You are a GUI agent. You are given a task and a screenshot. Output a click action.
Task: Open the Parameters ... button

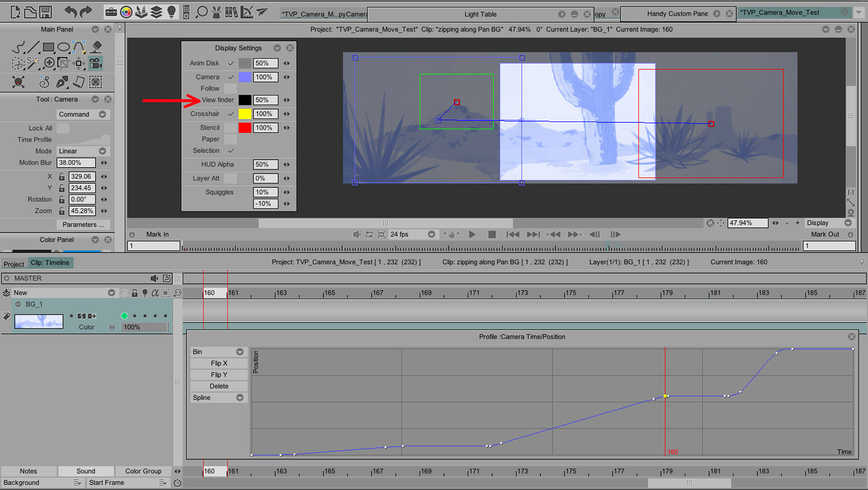pos(83,225)
